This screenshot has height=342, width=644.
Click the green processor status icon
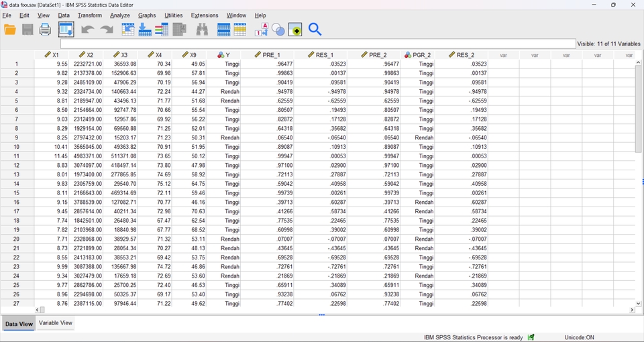pyautogui.click(x=531, y=337)
